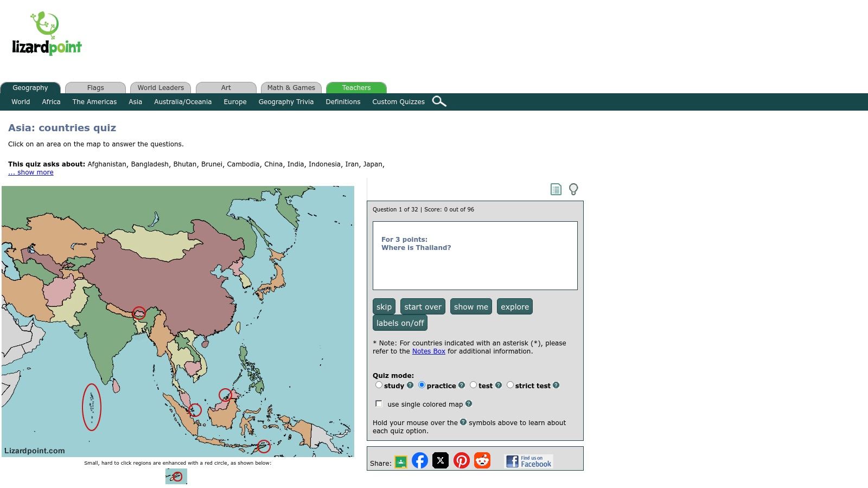Screen dimensions: 868x488
Task: Expand the country list with show more
Action: [31, 172]
